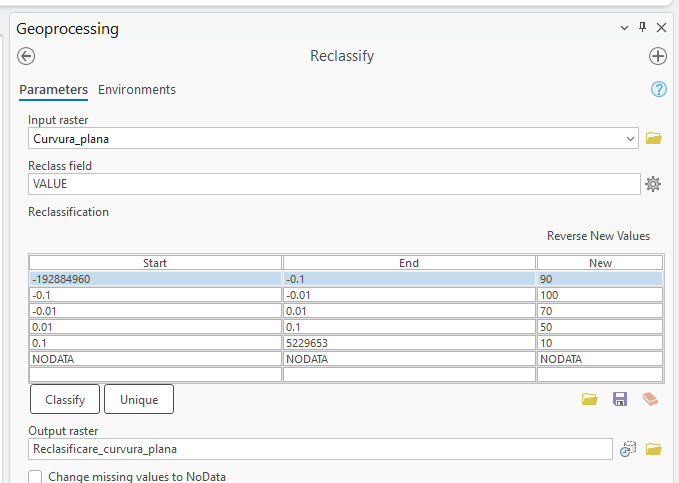This screenshot has width=679, height=483.
Task: Load reclassification table from file
Action: tap(590, 399)
